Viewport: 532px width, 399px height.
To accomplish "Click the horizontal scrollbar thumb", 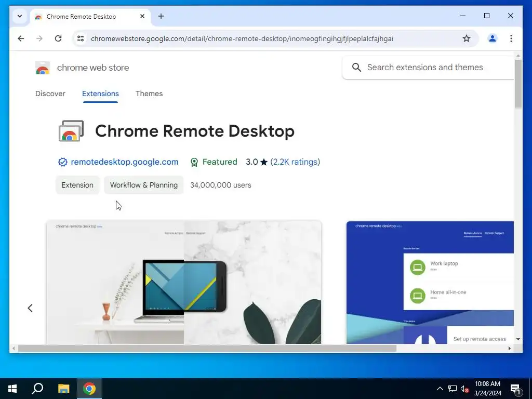I will [207, 349].
